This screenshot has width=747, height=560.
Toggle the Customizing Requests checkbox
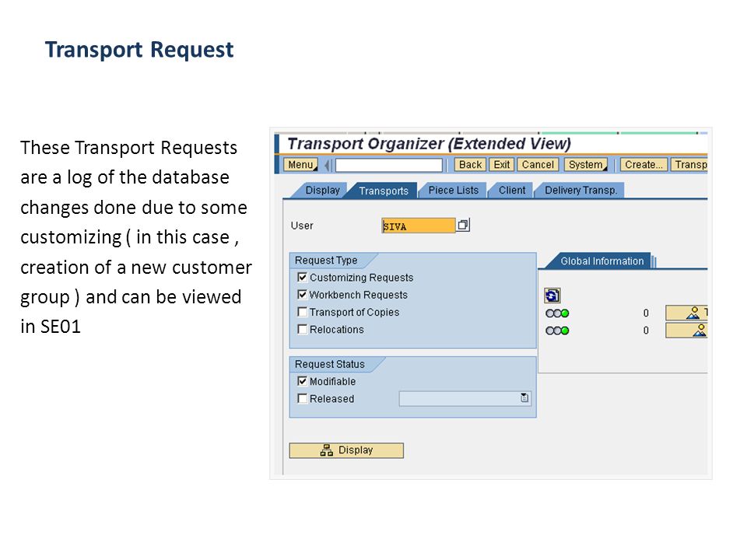[x=302, y=277]
